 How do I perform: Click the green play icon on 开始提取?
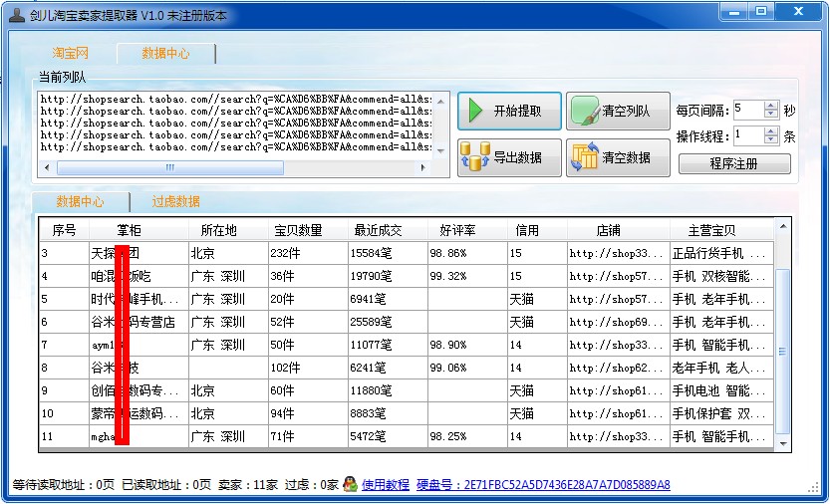(x=475, y=111)
